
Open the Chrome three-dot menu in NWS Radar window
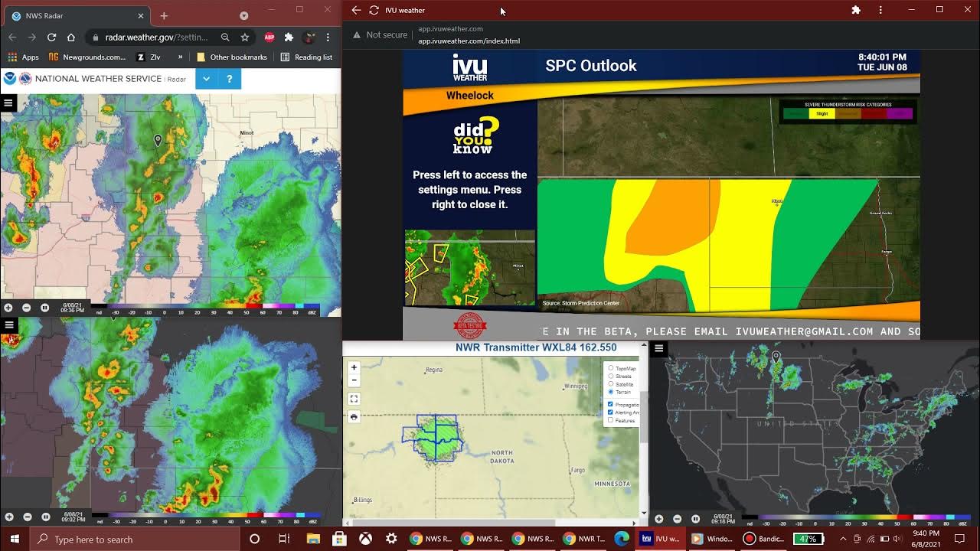[x=328, y=37]
